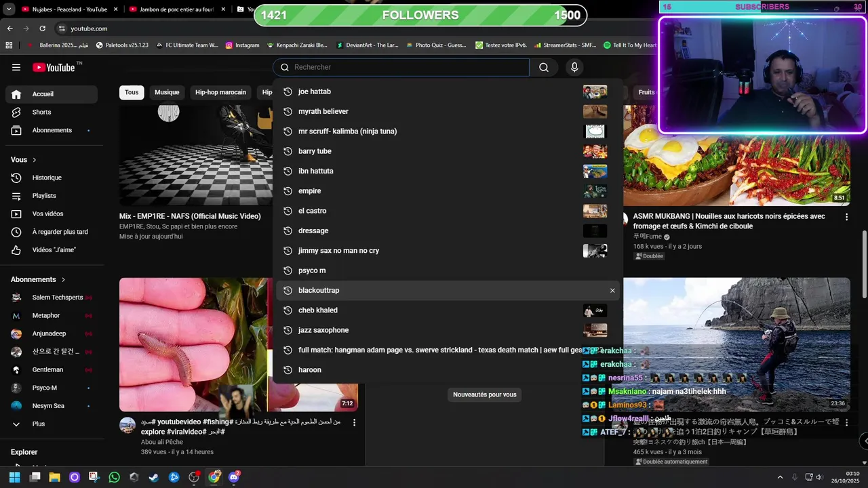Viewport: 868px width, 488px height.
Task: Open OBS Studio from the taskbar
Action: click(x=194, y=477)
